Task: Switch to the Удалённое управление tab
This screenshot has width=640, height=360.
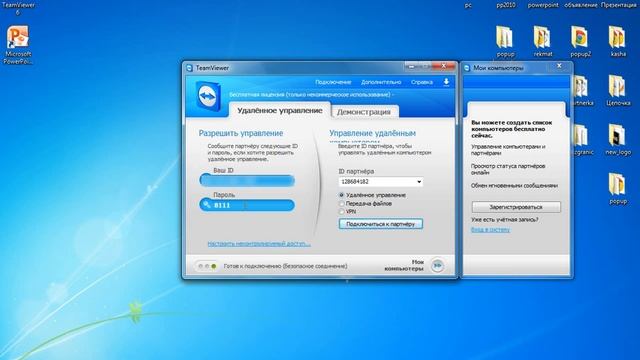Action: pos(280,111)
